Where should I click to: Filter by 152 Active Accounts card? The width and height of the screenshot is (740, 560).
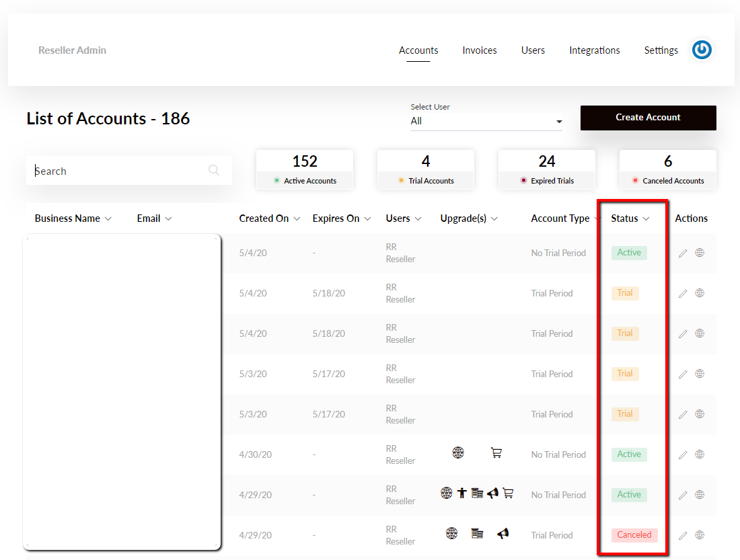(x=304, y=170)
